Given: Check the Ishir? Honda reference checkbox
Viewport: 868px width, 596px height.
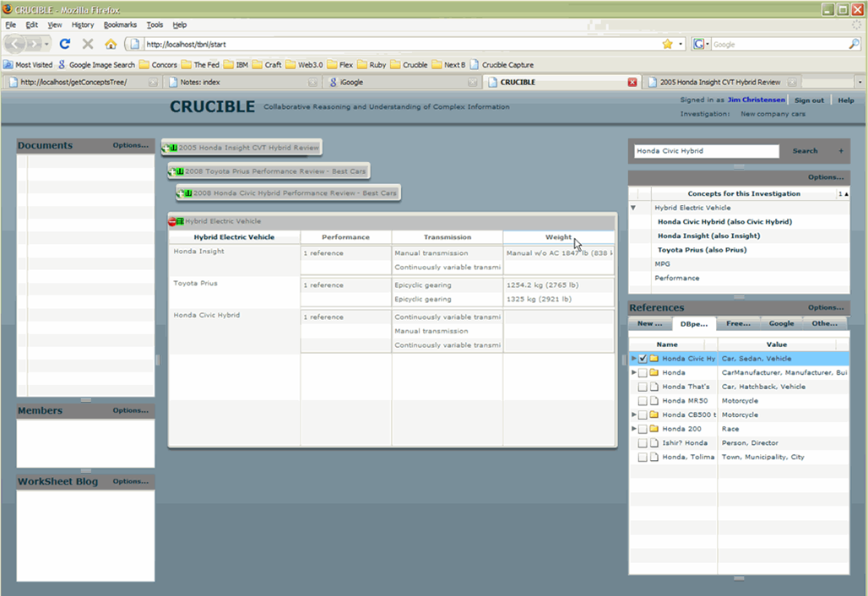Looking at the screenshot, I should click(643, 443).
